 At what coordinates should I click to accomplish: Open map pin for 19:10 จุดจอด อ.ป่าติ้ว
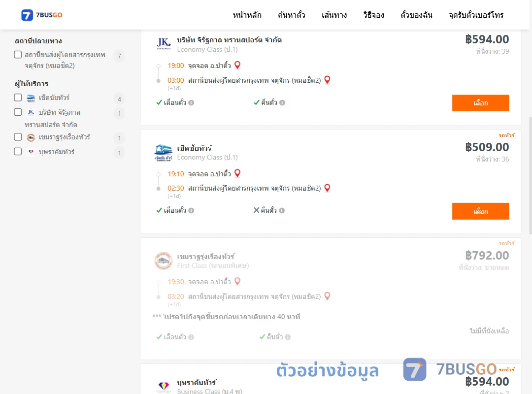point(237,173)
